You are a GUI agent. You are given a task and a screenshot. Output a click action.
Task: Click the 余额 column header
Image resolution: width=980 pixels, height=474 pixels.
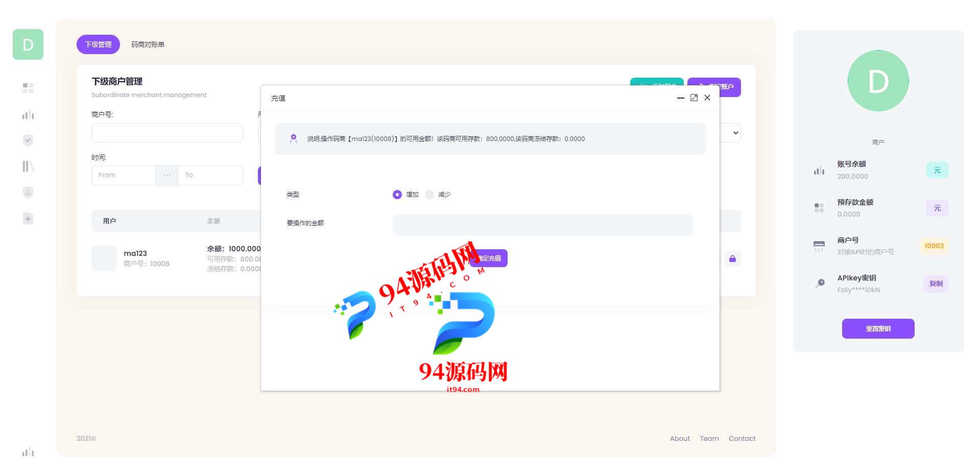click(x=213, y=221)
